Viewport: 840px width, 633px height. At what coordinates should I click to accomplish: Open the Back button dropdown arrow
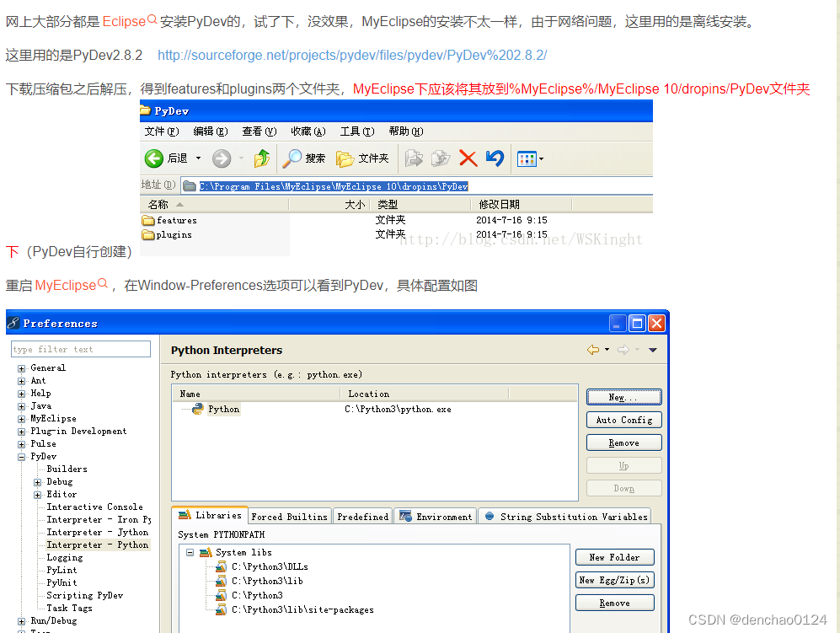[x=198, y=158]
